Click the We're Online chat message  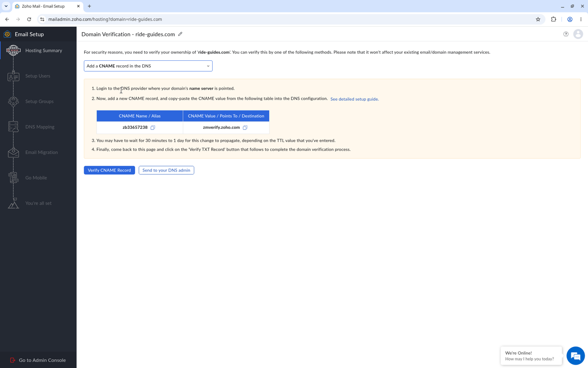point(531,356)
